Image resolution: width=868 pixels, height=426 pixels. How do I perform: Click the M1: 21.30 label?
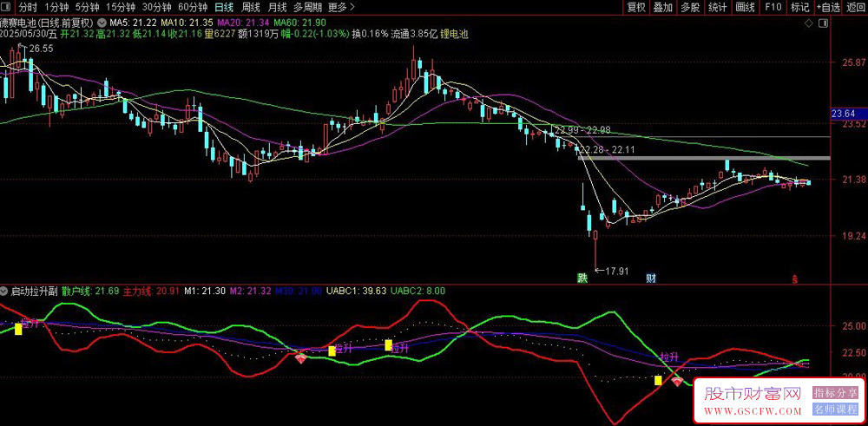205,291
